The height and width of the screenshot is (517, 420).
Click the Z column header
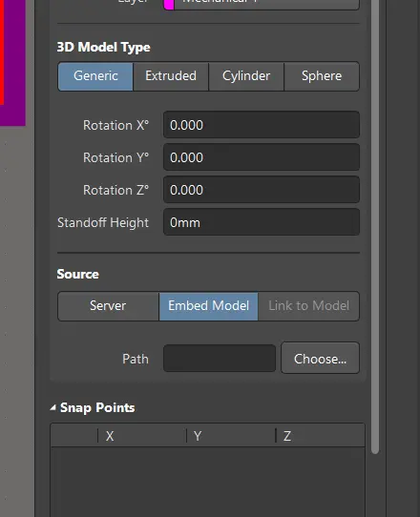[x=320, y=436]
